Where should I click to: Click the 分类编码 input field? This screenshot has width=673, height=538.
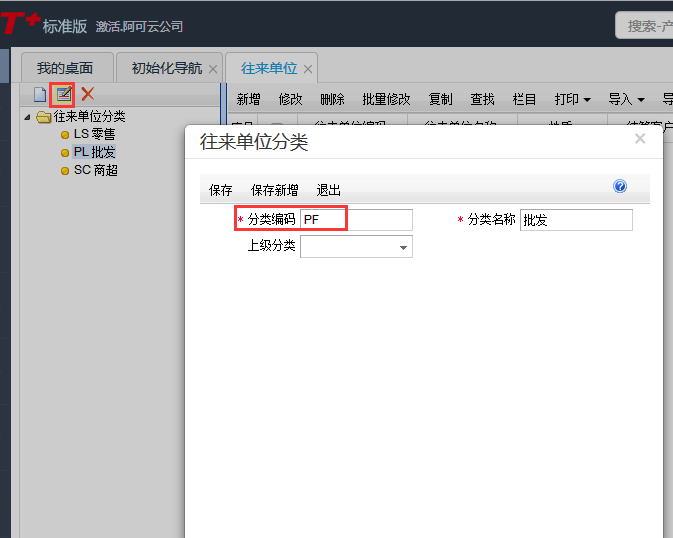point(356,220)
